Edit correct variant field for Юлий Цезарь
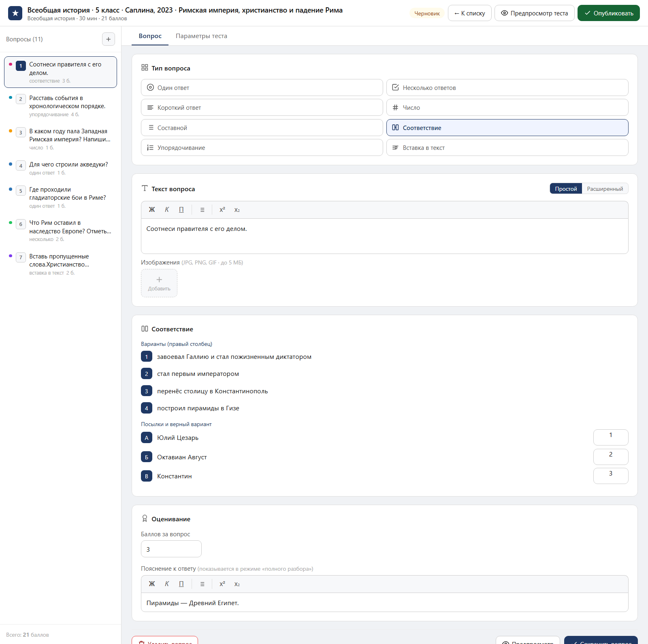The width and height of the screenshot is (648, 644). click(611, 437)
